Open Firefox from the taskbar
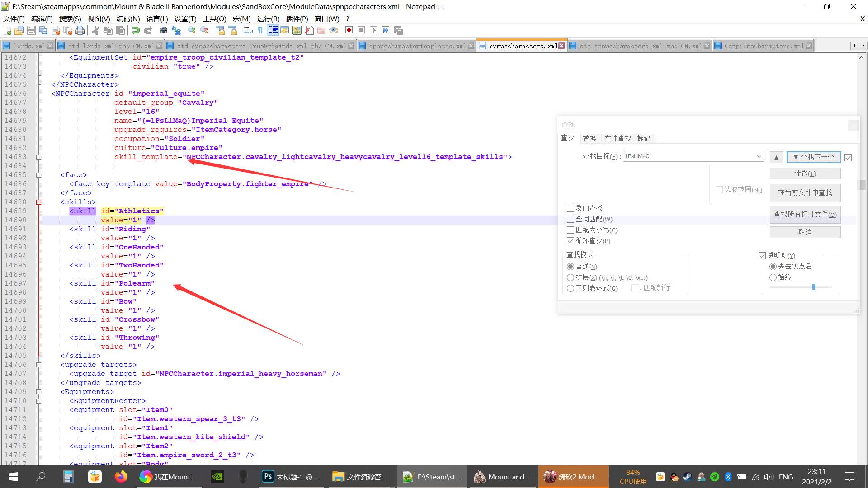 [121, 477]
